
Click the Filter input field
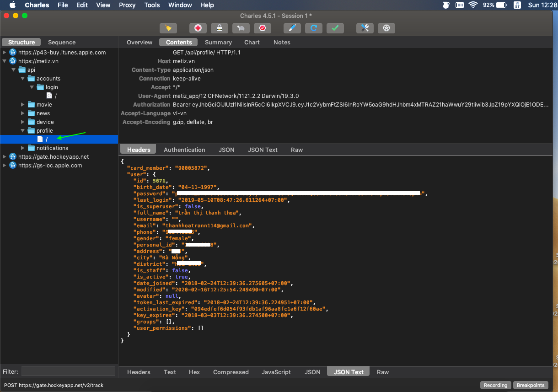click(68, 371)
